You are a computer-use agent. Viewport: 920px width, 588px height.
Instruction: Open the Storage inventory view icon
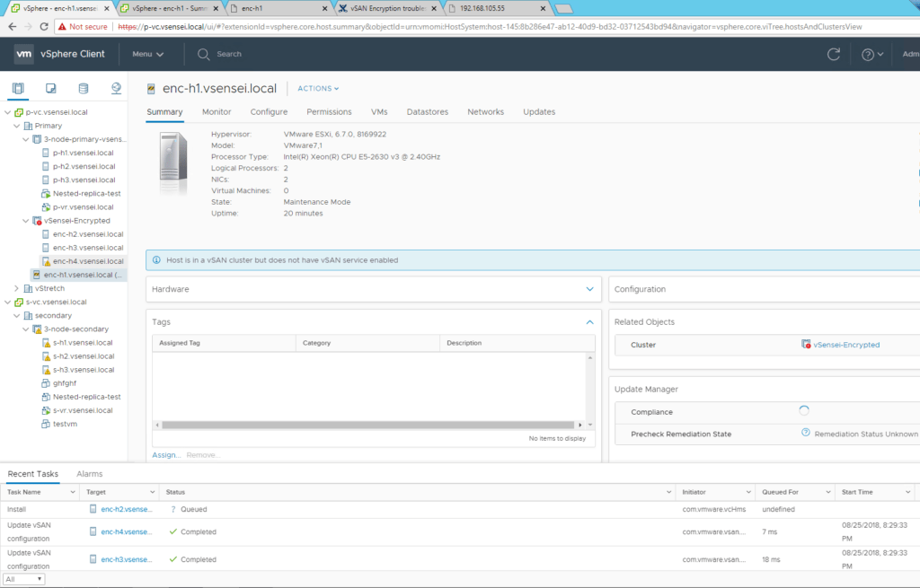pyautogui.click(x=84, y=89)
